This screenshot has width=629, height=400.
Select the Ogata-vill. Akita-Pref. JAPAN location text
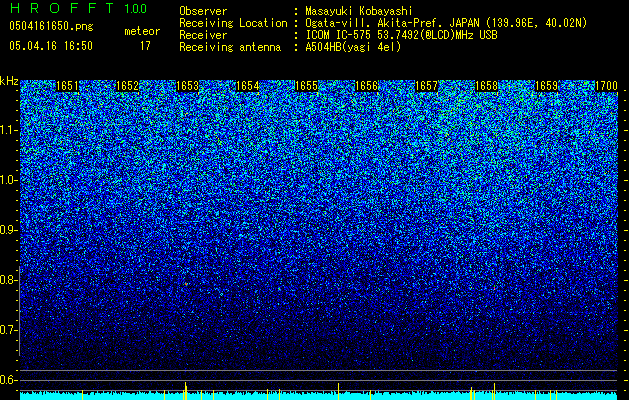[x=446, y=23]
